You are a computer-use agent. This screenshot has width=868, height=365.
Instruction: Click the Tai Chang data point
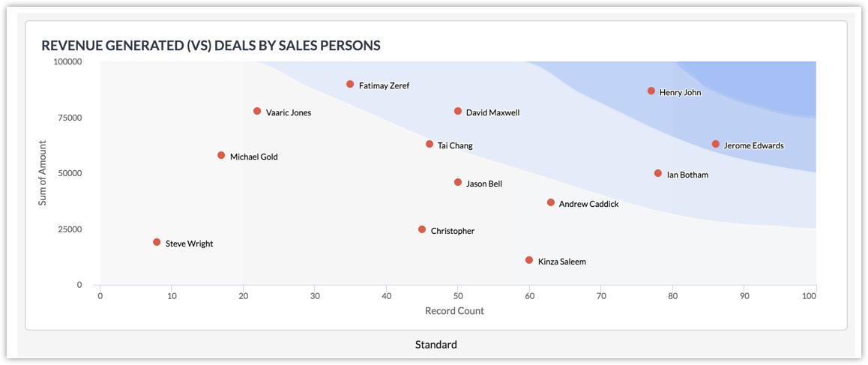[430, 144]
